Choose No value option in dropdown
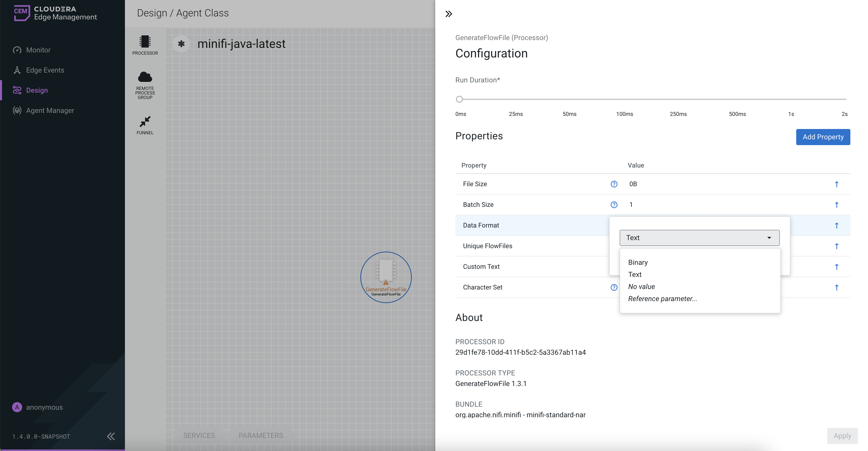The height and width of the screenshot is (451, 868). pyautogui.click(x=641, y=286)
